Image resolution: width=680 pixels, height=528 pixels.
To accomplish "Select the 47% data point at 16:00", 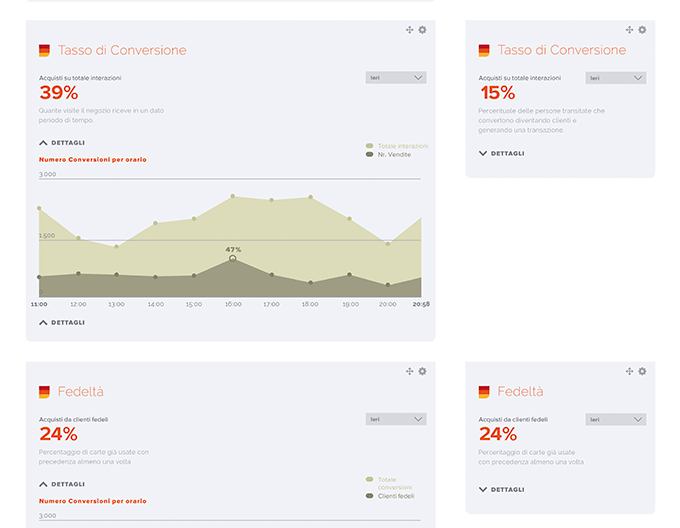I will [x=233, y=259].
